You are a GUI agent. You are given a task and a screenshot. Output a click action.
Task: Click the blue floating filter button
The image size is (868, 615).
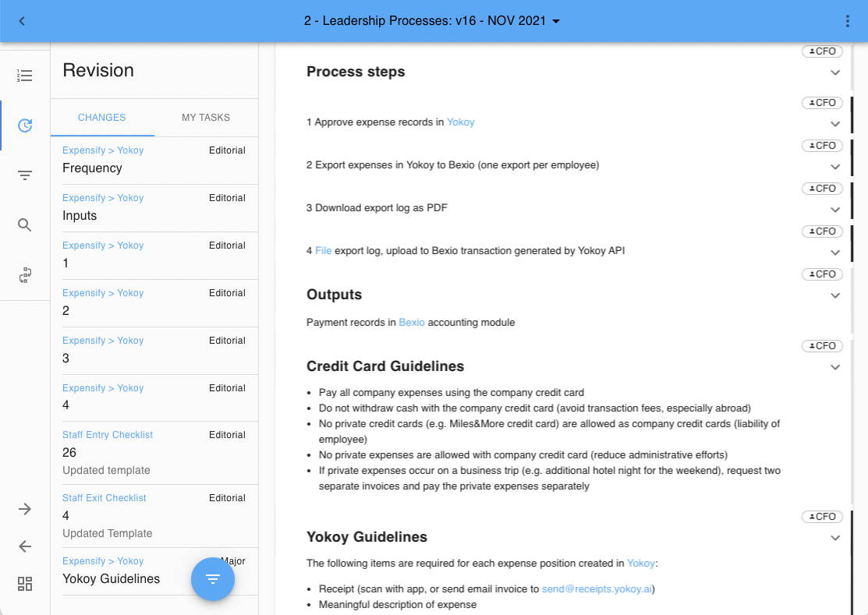coord(213,579)
